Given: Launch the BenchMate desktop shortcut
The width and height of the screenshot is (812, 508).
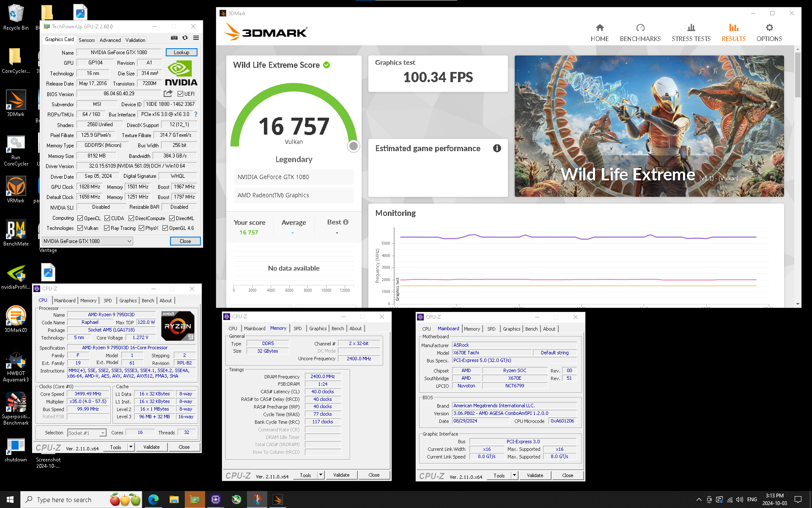Looking at the screenshot, I should pyautogui.click(x=16, y=233).
